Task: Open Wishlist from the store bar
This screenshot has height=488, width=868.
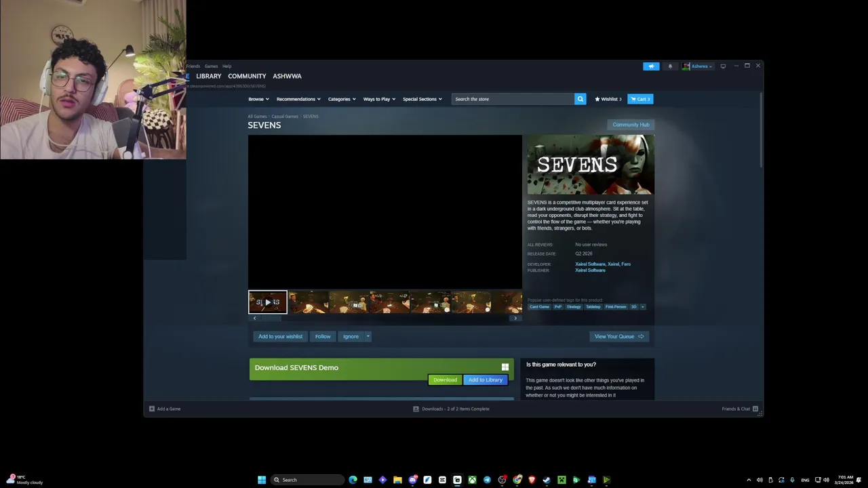Action: (608, 99)
